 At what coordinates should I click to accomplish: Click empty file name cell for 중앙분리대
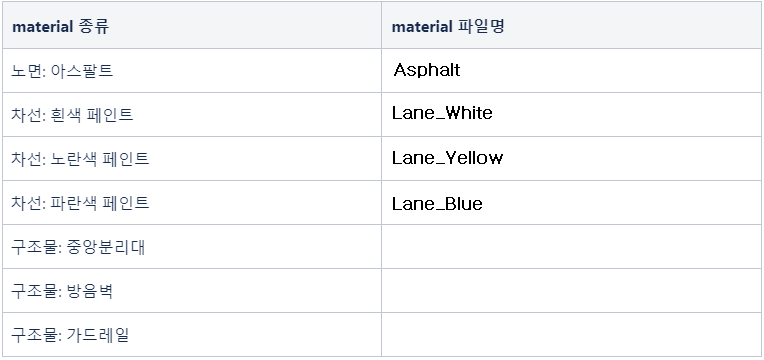(x=572, y=246)
